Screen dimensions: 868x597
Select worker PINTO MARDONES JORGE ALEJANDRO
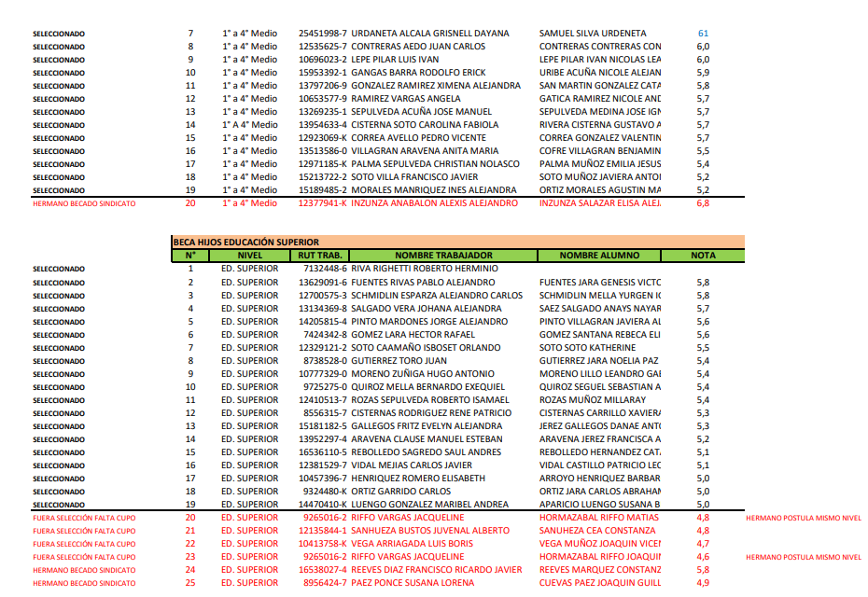pos(429,322)
